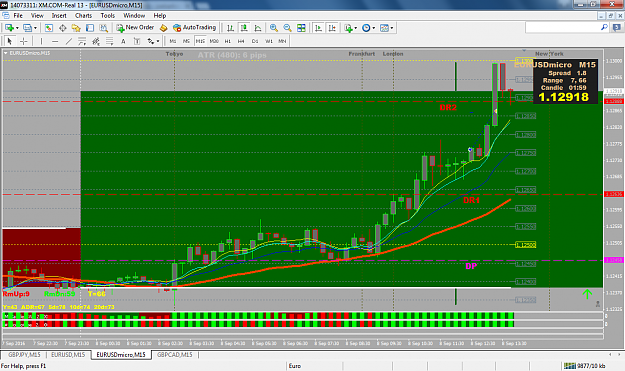Switch chart to candlesticks style

pos(244,28)
